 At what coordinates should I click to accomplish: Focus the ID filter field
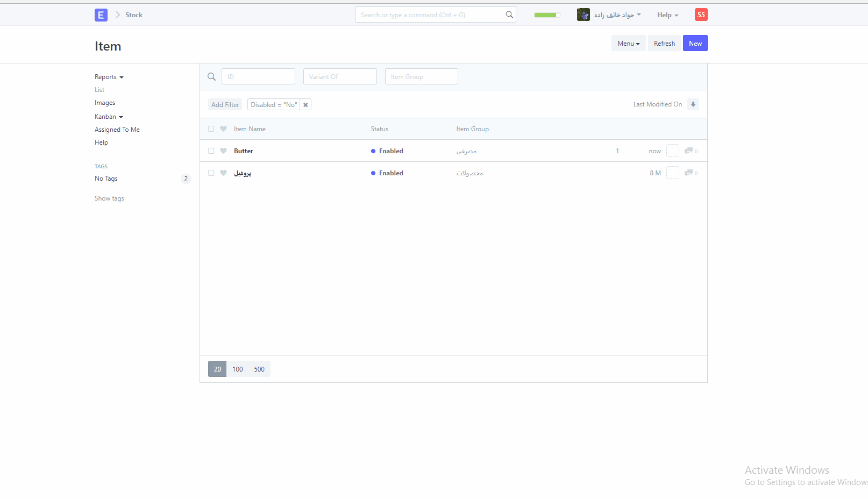coord(258,76)
